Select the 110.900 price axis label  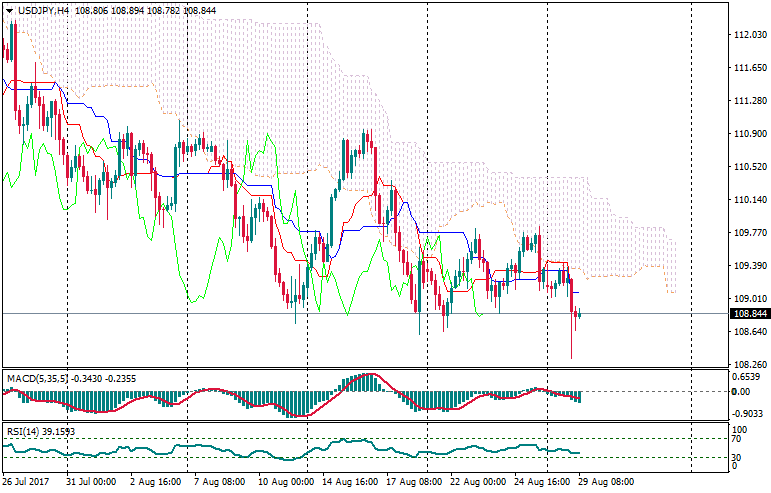click(x=749, y=134)
